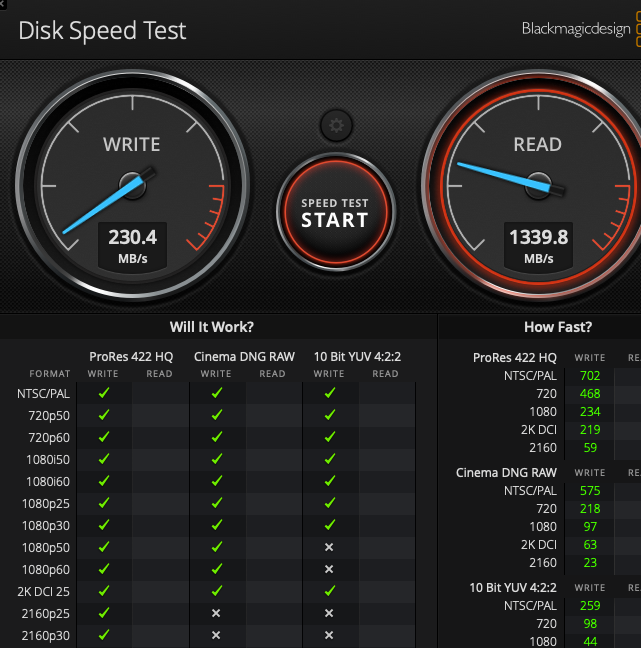
Task: Click 1080p60 Cinema DNG RAW write checkmark
Action: click(216, 569)
